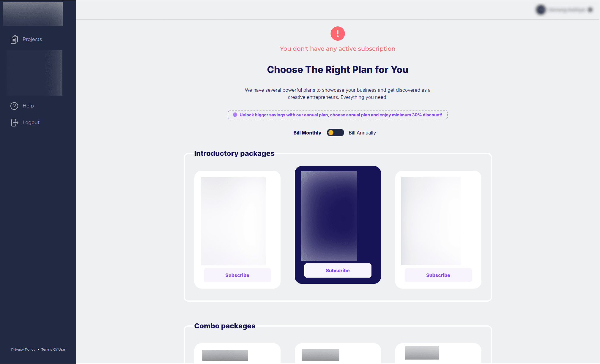Click the Projects icon in sidebar
This screenshot has height=364, width=600.
click(14, 39)
